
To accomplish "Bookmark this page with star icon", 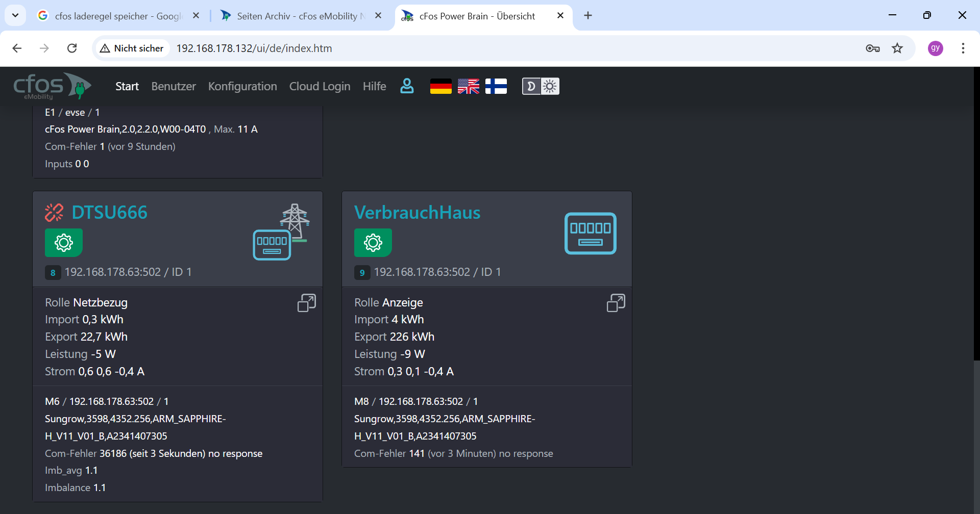I will 897,48.
